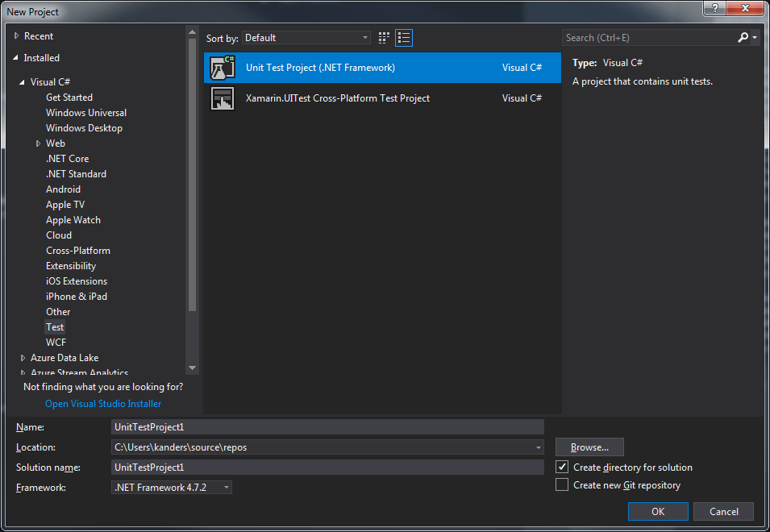The width and height of the screenshot is (770, 532).
Task: Click the Xamarin.UITest project template icon
Action: click(x=222, y=98)
